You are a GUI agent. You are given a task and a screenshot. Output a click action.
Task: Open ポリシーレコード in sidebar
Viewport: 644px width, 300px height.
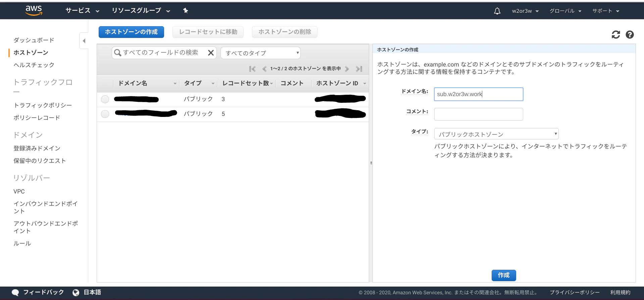click(x=37, y=118)
